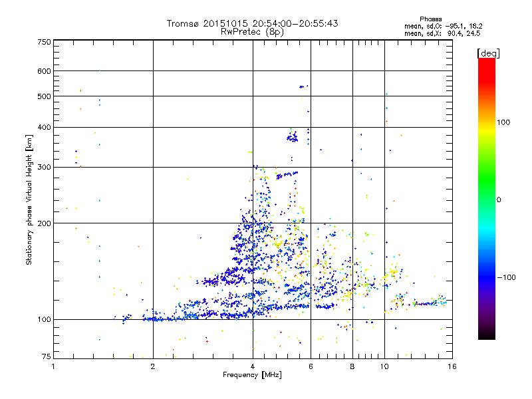Click the '[deg]' colorbar unit label
The height and width of the screenshot is (399, 532).
point(488,53)
